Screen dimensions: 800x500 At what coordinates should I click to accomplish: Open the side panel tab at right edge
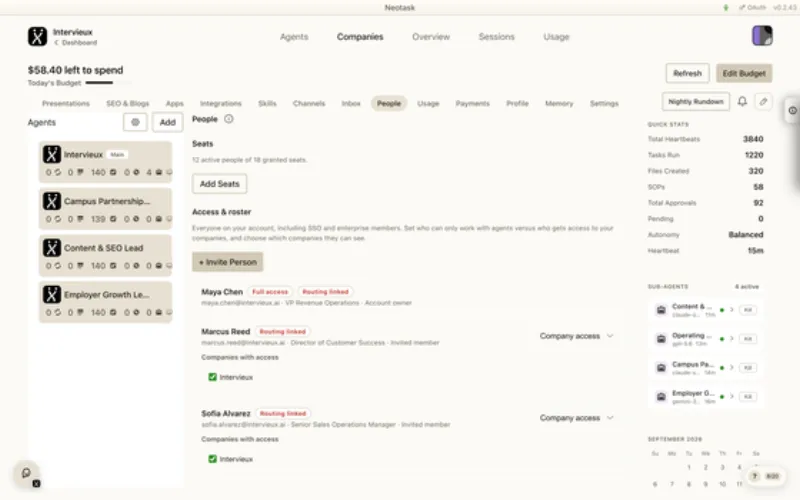(792, 110)
